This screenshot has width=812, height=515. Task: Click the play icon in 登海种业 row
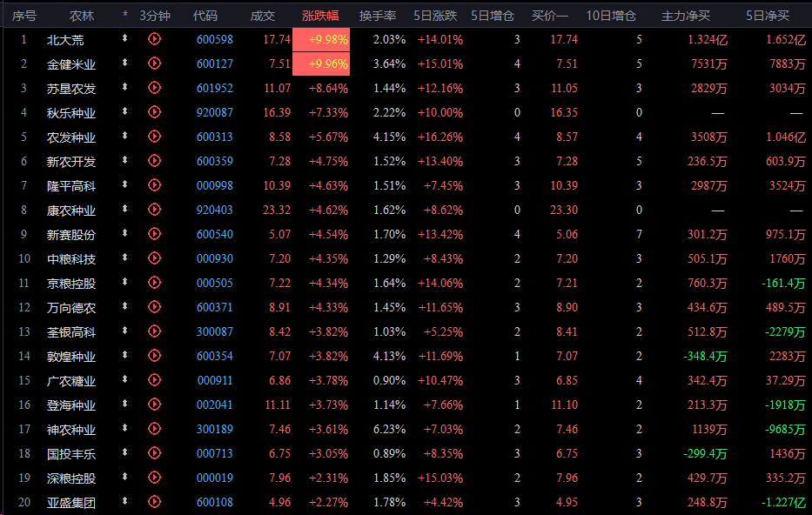pos(155,405)
